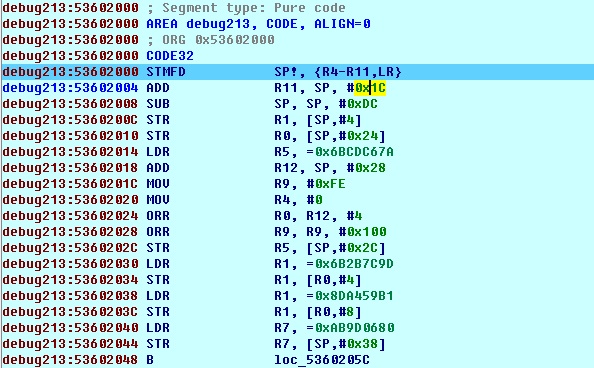Click the CODE32 directive
594x368 pixels.
click(x=170, y=56)
